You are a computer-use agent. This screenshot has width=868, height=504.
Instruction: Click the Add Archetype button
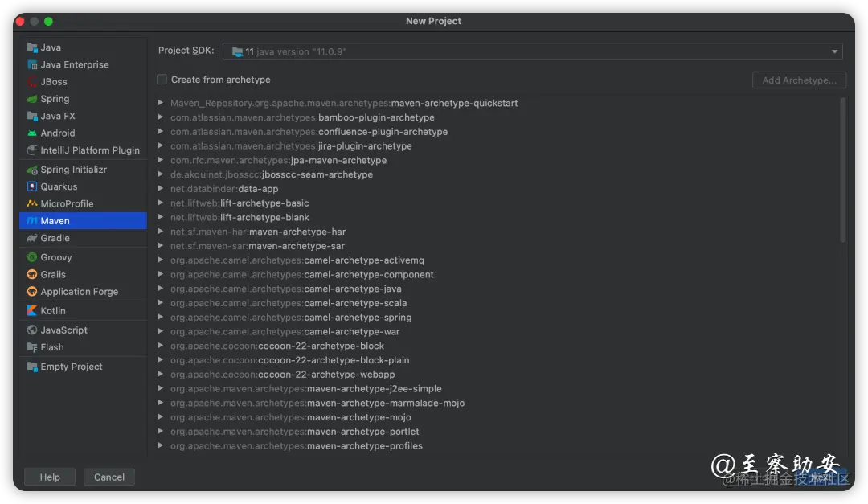[x=799, y=80]
